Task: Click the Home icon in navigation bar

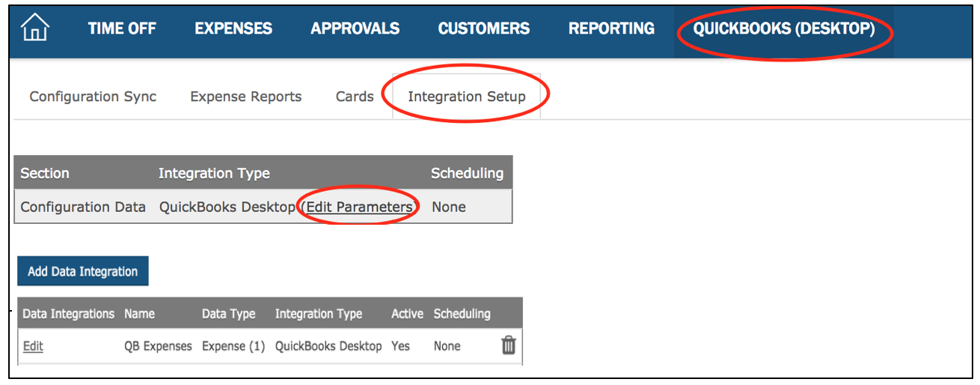Action: 35,29
